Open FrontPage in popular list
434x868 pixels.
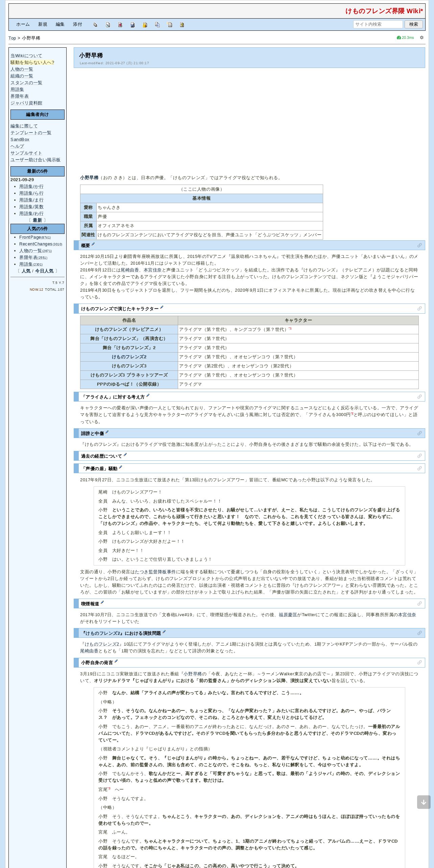(30, 237)
